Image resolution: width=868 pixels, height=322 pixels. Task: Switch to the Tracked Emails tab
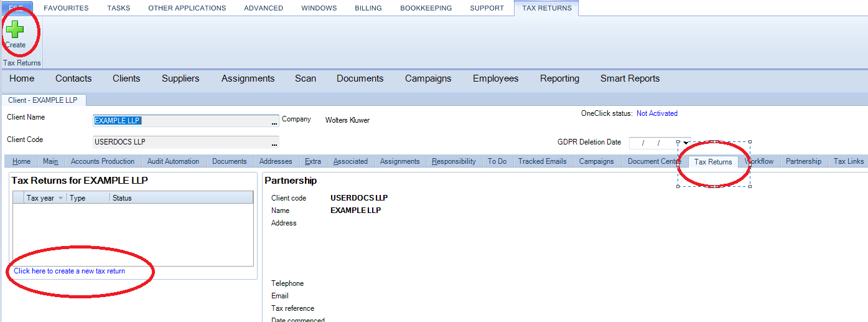point(542,161)
